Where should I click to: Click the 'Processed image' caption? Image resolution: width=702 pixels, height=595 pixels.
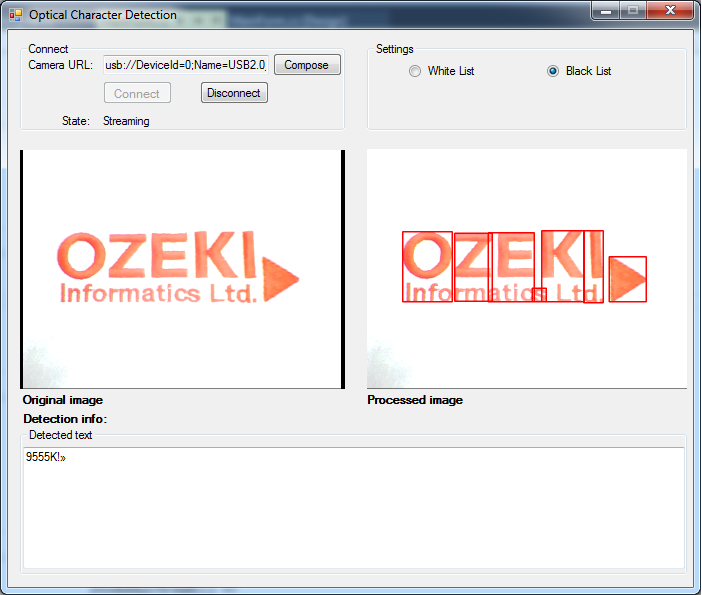415,400
